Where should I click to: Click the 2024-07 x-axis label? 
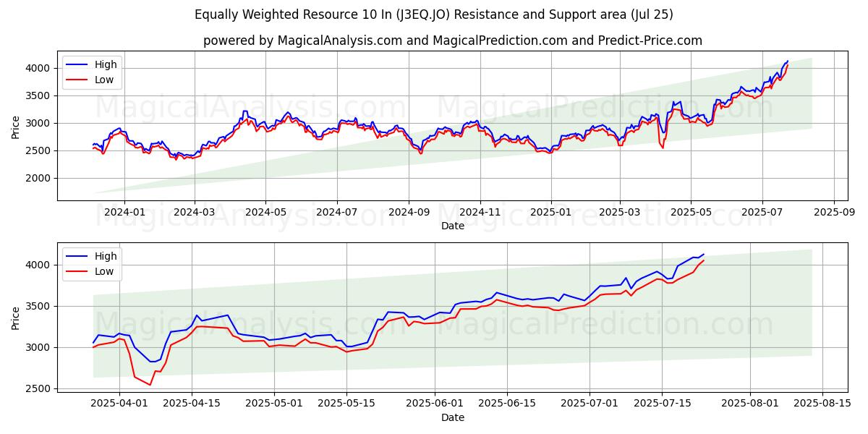click(x=336, y=213)
